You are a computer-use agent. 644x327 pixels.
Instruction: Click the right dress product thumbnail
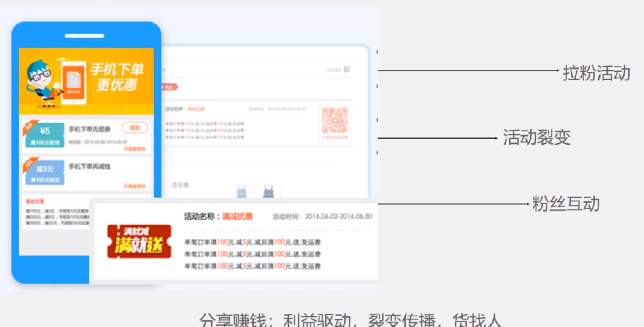268,191
